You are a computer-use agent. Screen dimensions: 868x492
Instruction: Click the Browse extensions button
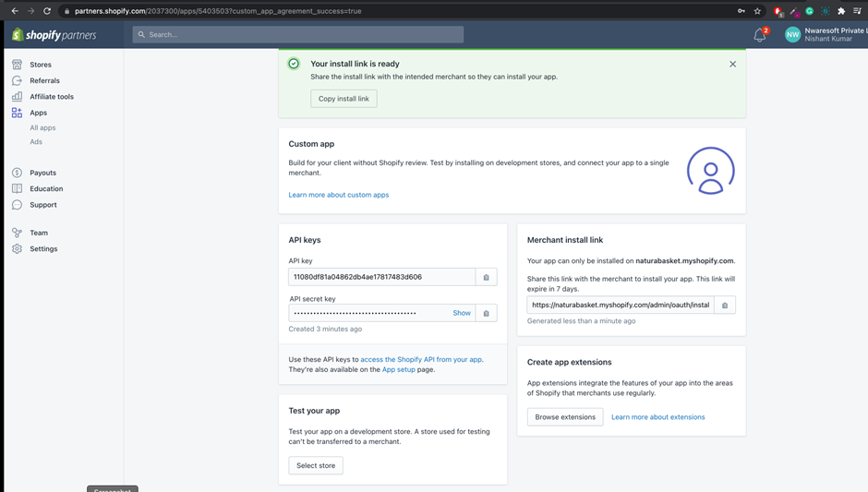tap(565, 417)
